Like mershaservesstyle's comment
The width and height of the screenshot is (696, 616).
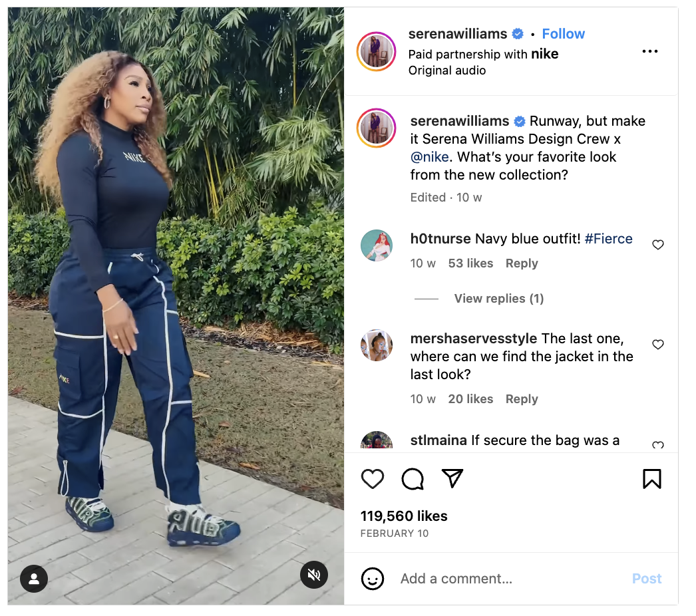click(x=658, y=345)
